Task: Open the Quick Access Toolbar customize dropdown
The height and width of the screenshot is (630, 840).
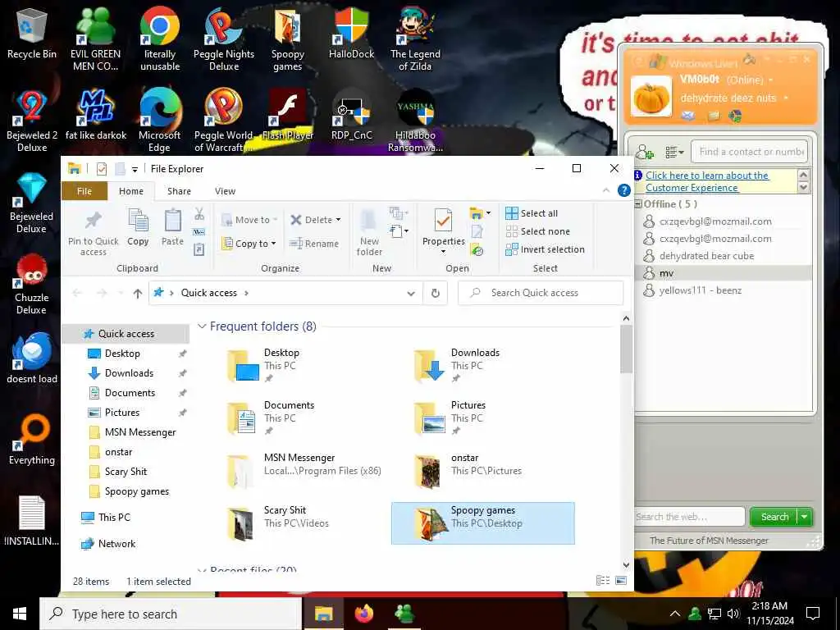Action: click(x=135, y=169)
